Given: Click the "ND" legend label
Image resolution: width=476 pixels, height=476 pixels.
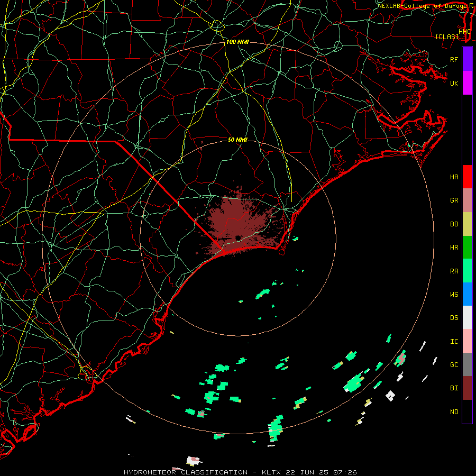Looking at the screenshot, I should tap(454, 412).
